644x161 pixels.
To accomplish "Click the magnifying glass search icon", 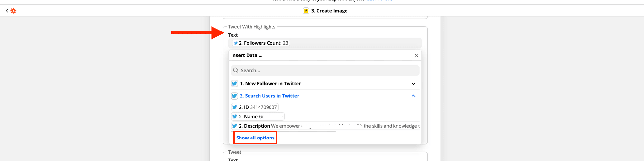I will click(236, 70).
